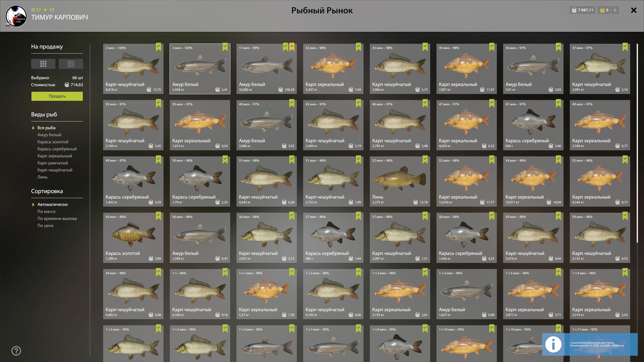
Task: Close the fish market window
Action: (634, 10)
